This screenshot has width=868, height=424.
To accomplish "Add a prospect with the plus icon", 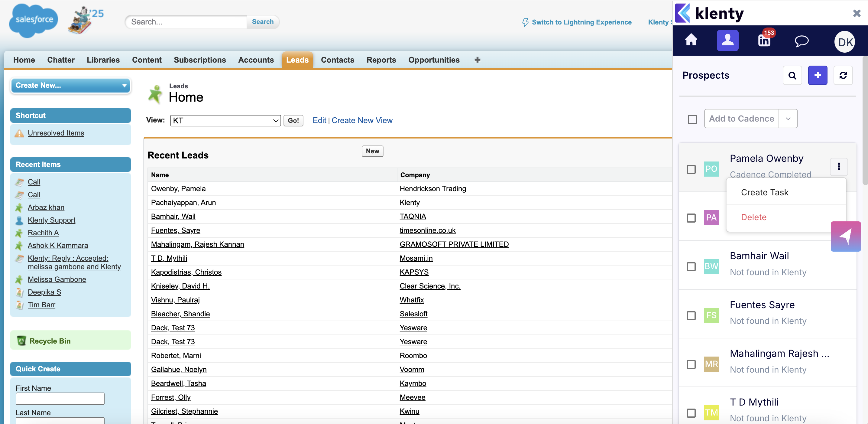I will 818,76.
